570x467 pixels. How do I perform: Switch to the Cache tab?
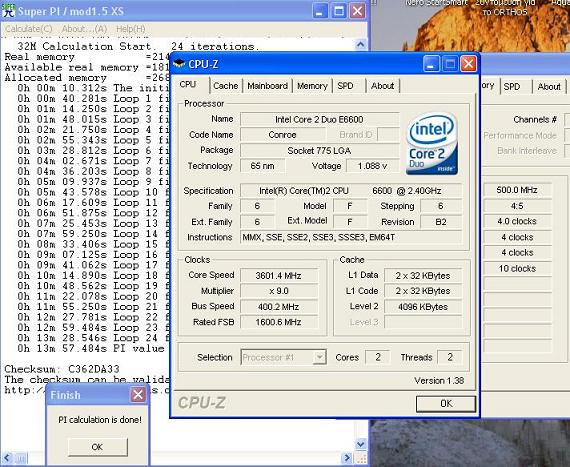click(225, 86)
